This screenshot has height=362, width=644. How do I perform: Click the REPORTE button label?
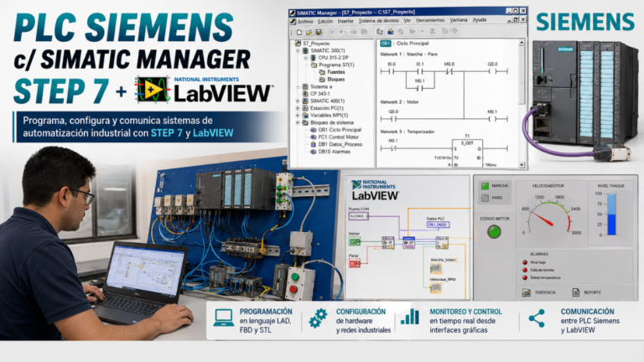[x=592, y=292]
